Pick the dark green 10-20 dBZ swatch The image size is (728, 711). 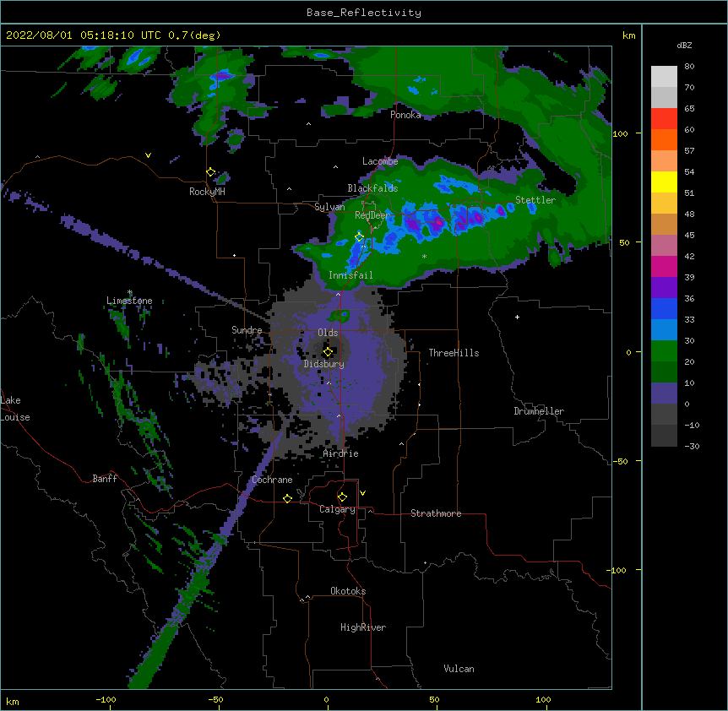(x=664, y=372)
